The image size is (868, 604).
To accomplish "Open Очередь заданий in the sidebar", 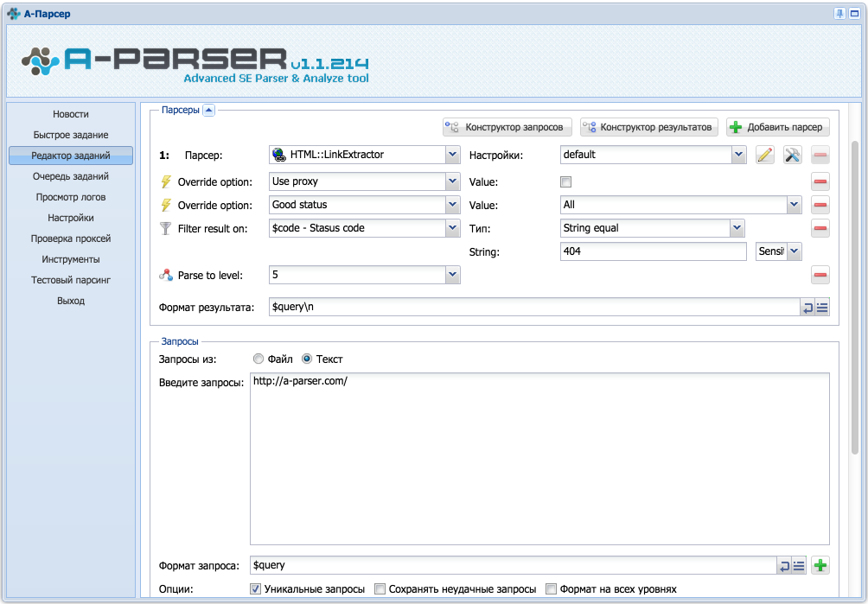I will [x=71, y=176].
